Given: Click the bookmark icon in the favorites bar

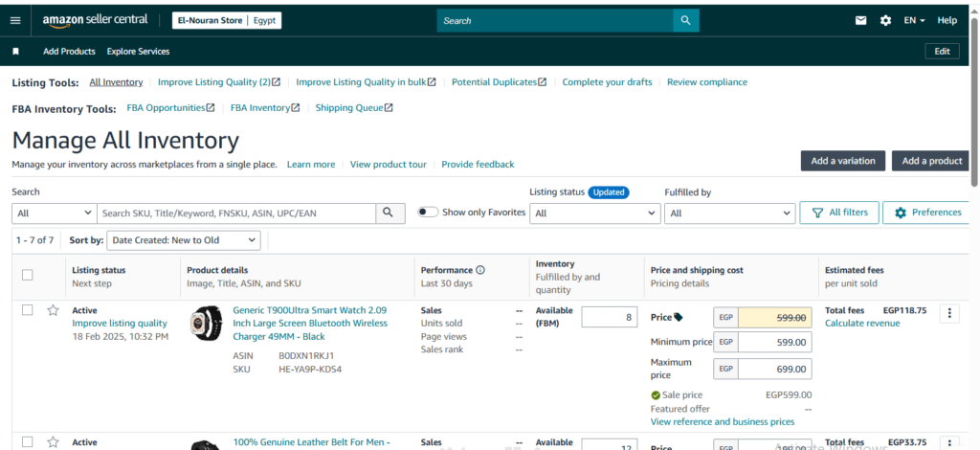Looking at the screenshot, I should point(15,52).
